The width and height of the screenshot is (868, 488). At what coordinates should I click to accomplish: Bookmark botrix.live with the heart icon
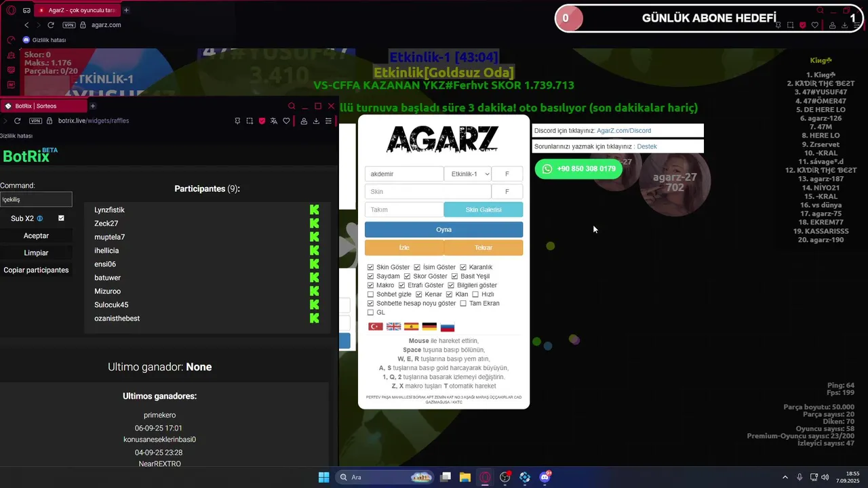286,121
